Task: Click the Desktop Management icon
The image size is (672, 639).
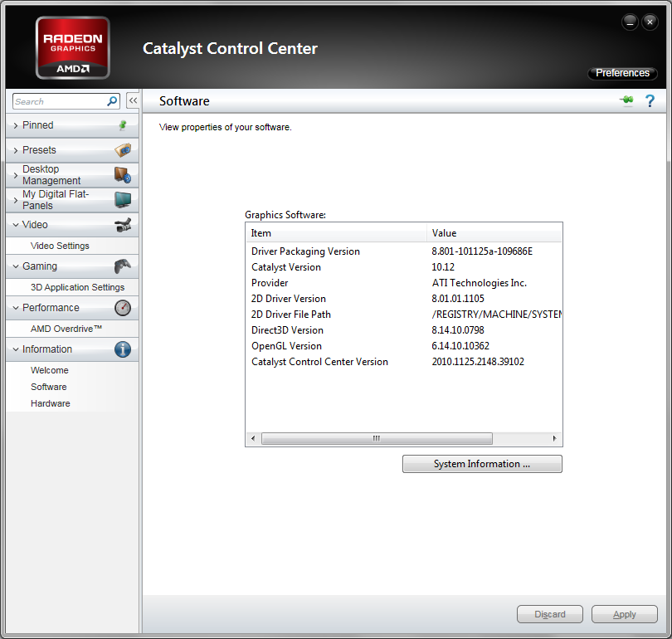Action: [x=123, y=175]
